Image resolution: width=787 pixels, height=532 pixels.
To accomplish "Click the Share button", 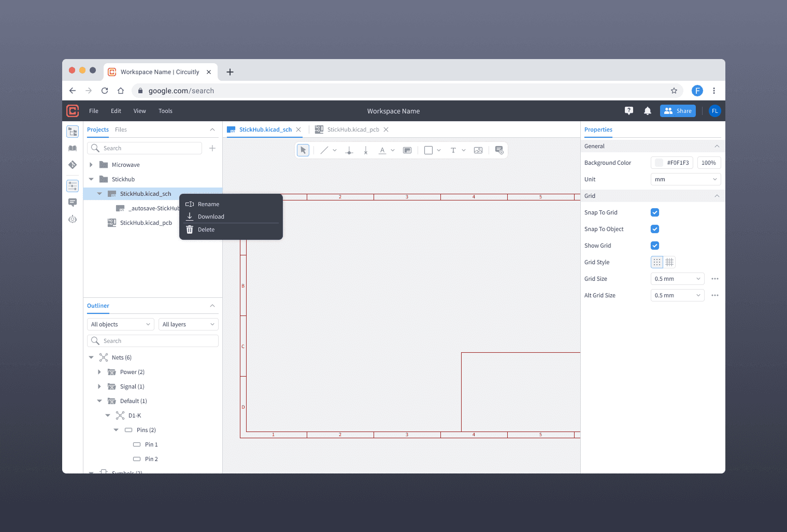I will coord(678,111).
